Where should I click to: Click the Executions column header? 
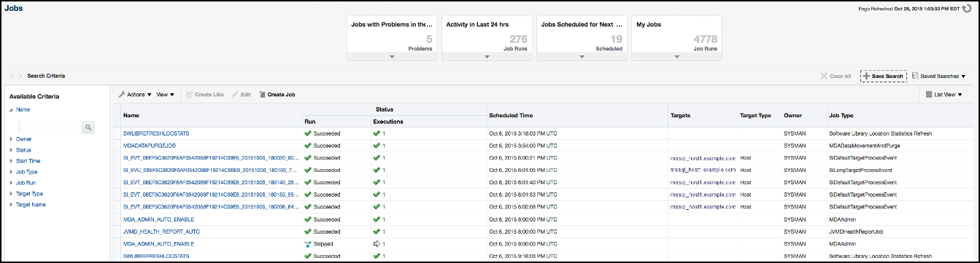[x=388, y=121]
